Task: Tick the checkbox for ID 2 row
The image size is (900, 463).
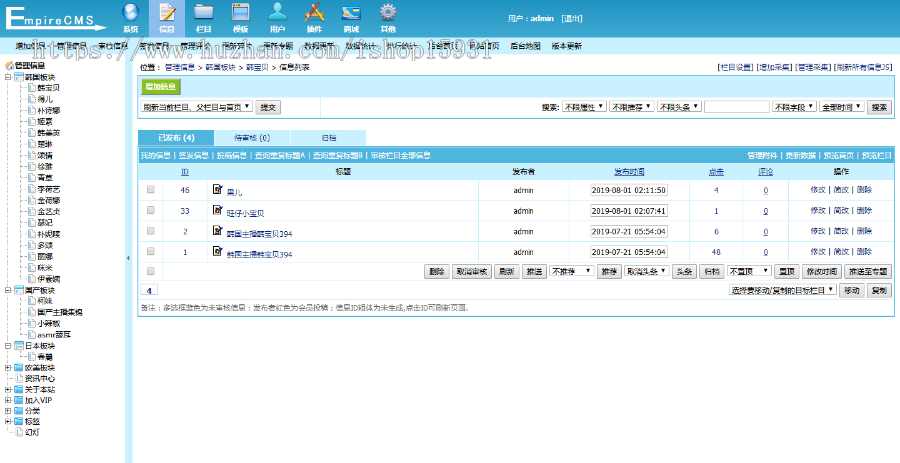Action: click(x=150, y=231)
